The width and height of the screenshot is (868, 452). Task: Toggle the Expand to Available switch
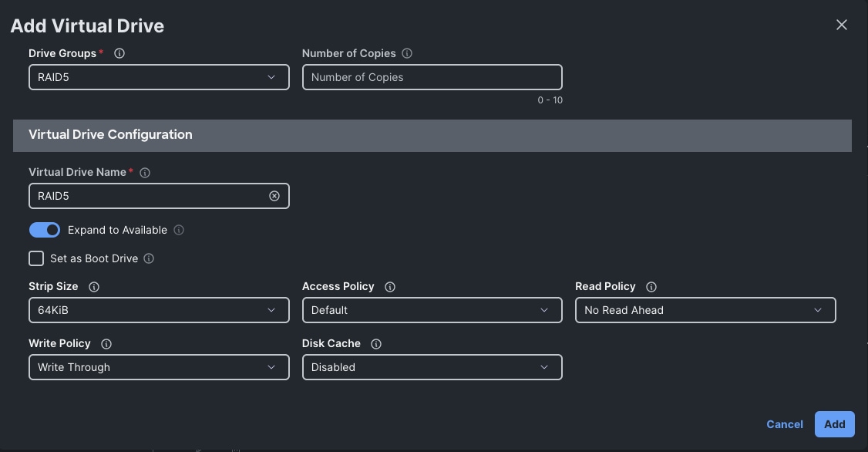pos(45,230)
